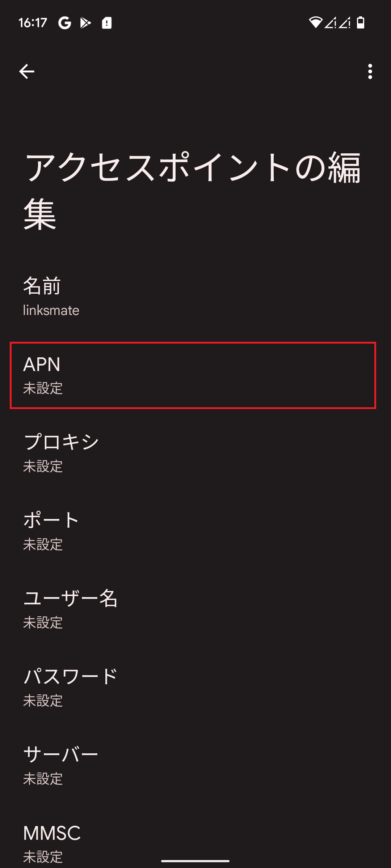Tap the Play Store notification icon
Screen dimensions: 391x868
point(85,23)
